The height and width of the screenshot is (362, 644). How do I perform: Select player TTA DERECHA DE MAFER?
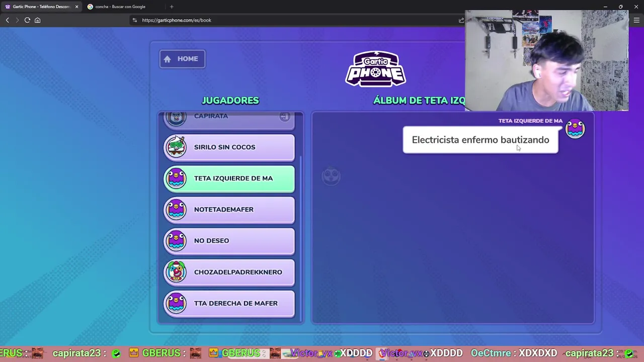229,303
